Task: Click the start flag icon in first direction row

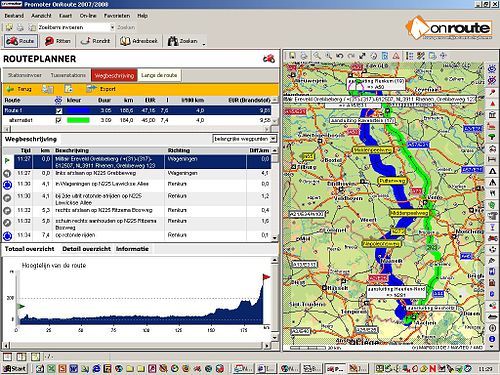Action: 7,161
